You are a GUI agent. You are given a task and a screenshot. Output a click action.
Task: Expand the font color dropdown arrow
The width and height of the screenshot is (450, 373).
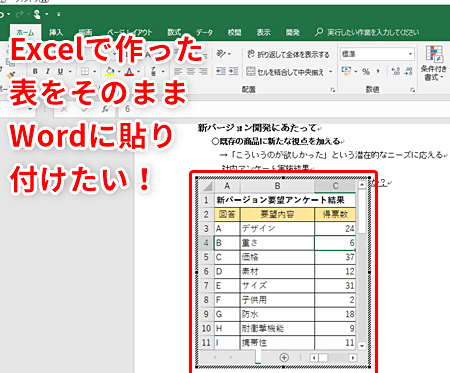(x=138, y=71)
